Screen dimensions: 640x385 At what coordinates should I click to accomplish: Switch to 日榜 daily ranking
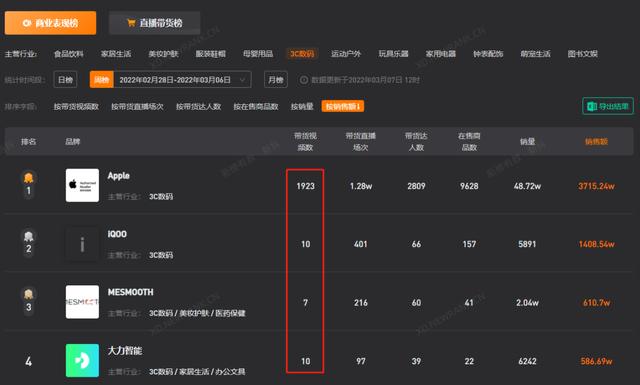pyautogui.click(x=65, y=80)
